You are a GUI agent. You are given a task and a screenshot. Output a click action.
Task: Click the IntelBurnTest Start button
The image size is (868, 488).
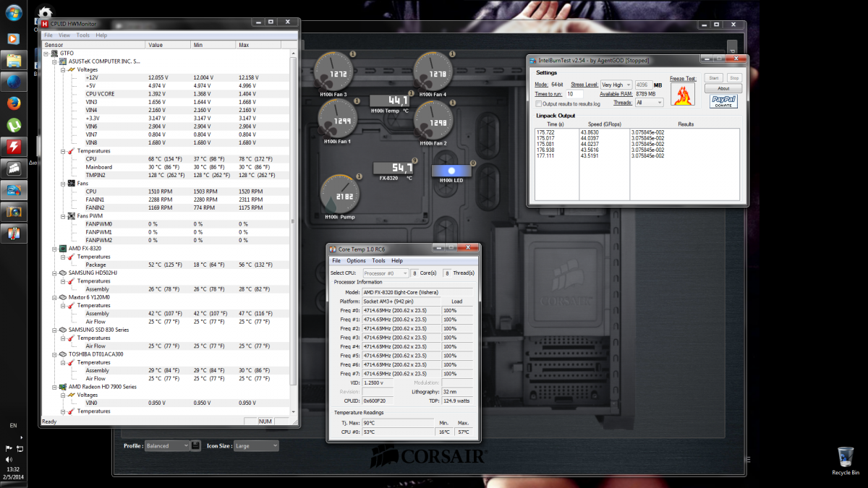[713, 77]
